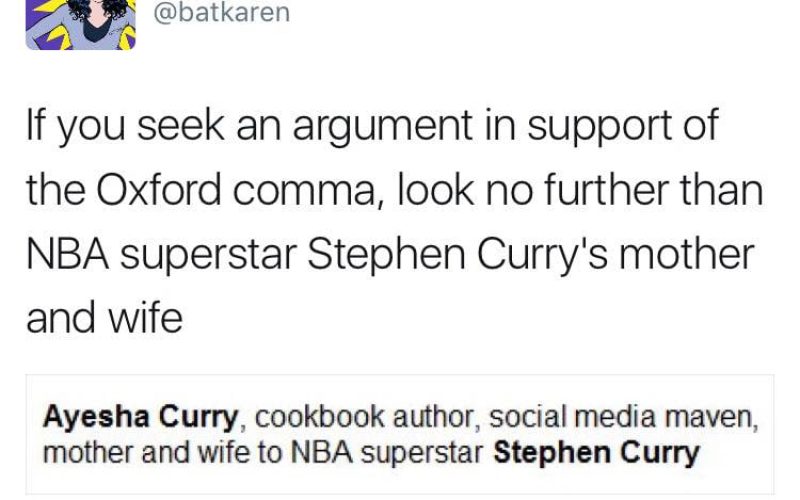Click the @batkaren handle
Image resolution: width=800 pixels, height=500 pixels.
tap(222, 15)
